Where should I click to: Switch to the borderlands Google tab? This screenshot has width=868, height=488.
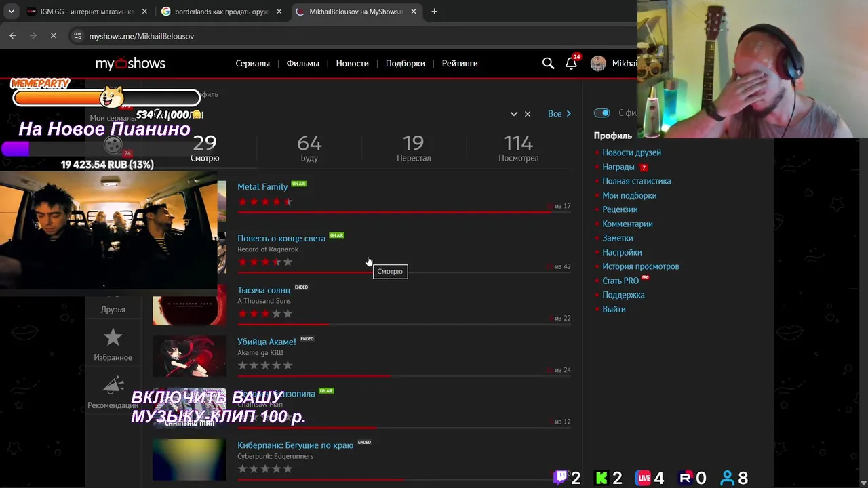(221, 12)
